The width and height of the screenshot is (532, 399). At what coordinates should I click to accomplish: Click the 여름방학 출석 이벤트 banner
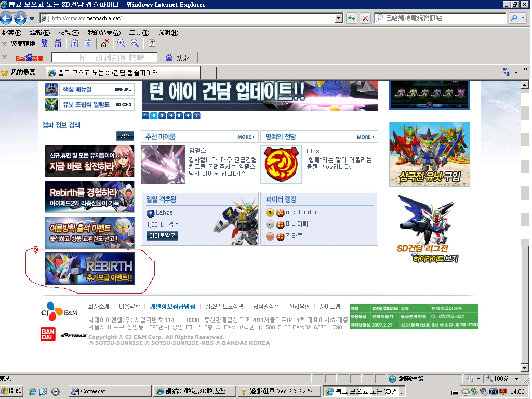point(89,233)
